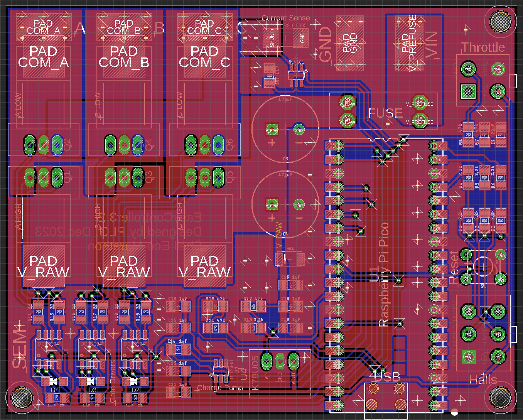Click the Gate Drivers label

click(113, 382)
